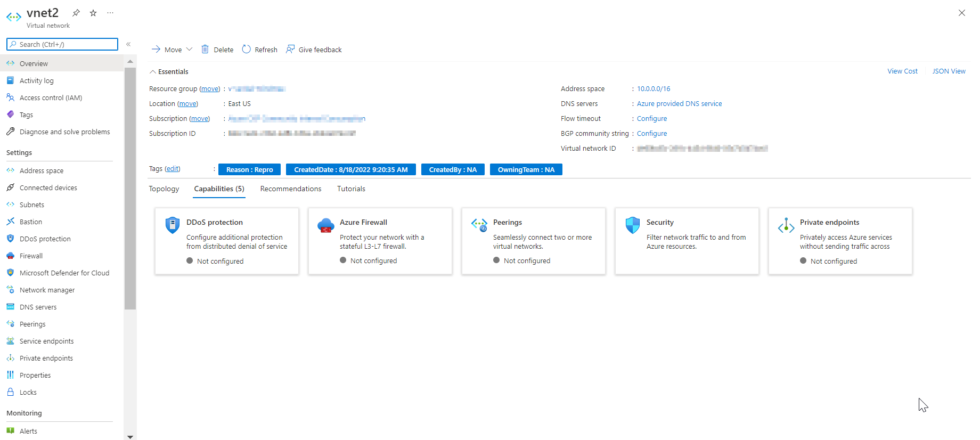Screen dimensions: 980x440
Task: Click the Move button label
Action: 173,50
